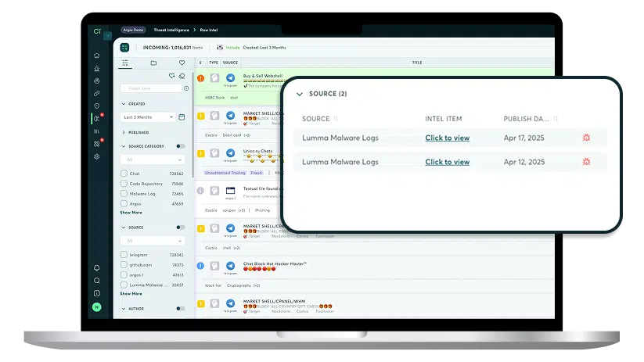Switch to the favorites heart tab
The width and height of the screenshot is (644, 362).
(182, 63)
